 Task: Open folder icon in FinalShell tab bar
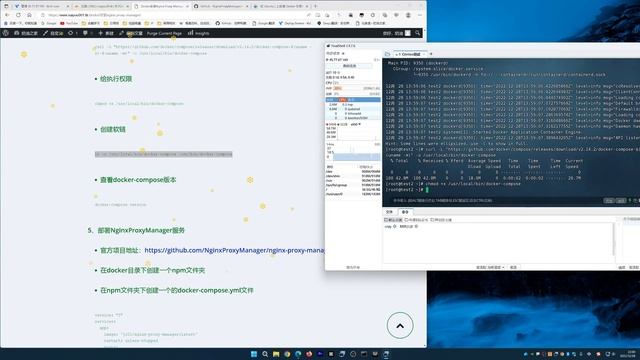387,54
